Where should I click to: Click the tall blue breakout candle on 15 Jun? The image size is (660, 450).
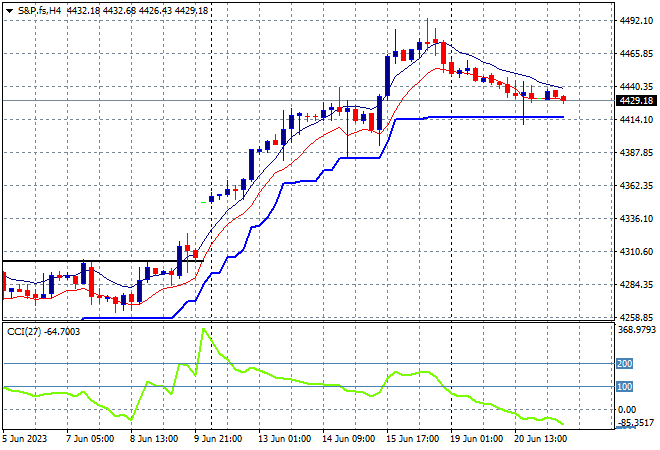(x=387, y=76)
